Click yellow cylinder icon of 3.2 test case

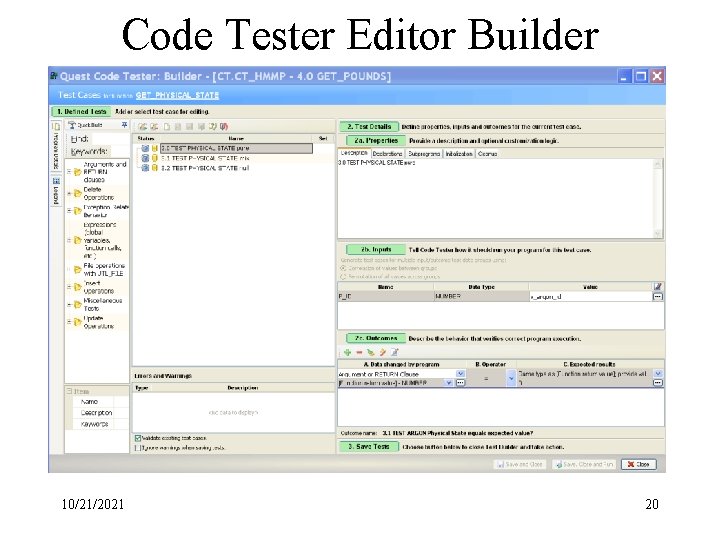[x=155, y=168]
